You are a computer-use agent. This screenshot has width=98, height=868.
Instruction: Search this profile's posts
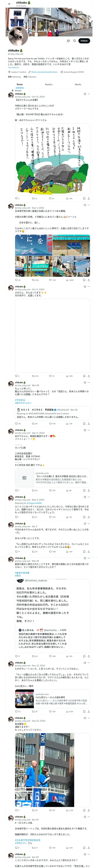tap(75, 41)
